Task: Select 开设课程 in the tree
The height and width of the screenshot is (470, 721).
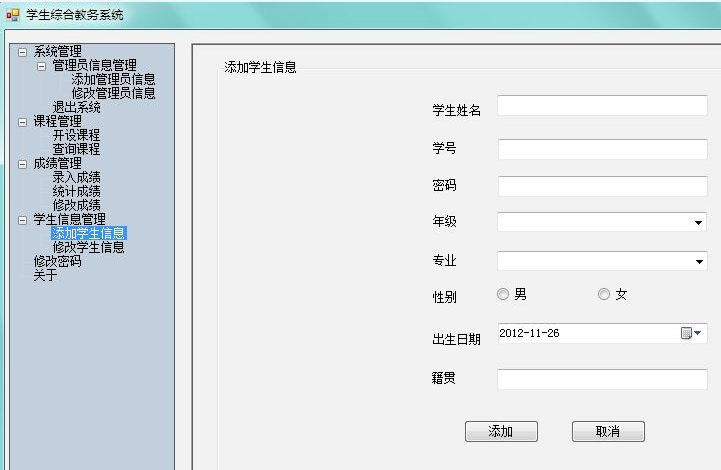Action: tap(76, 135)
